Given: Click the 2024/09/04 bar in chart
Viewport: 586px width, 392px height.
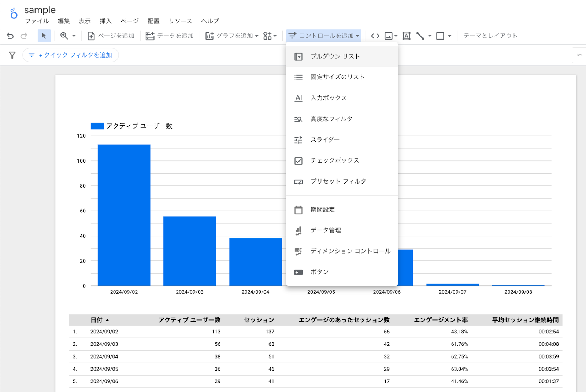Looking at the screenshot, I should (255, 262).
